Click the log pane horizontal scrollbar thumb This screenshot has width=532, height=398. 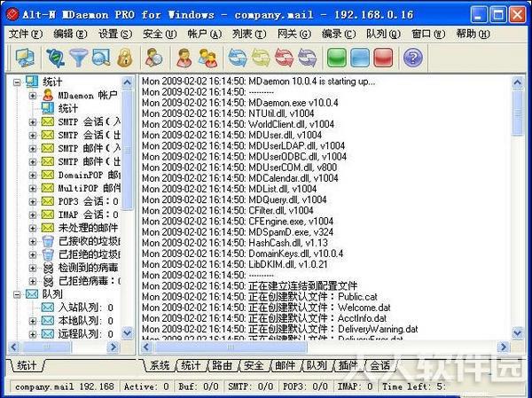click(231, 347)
